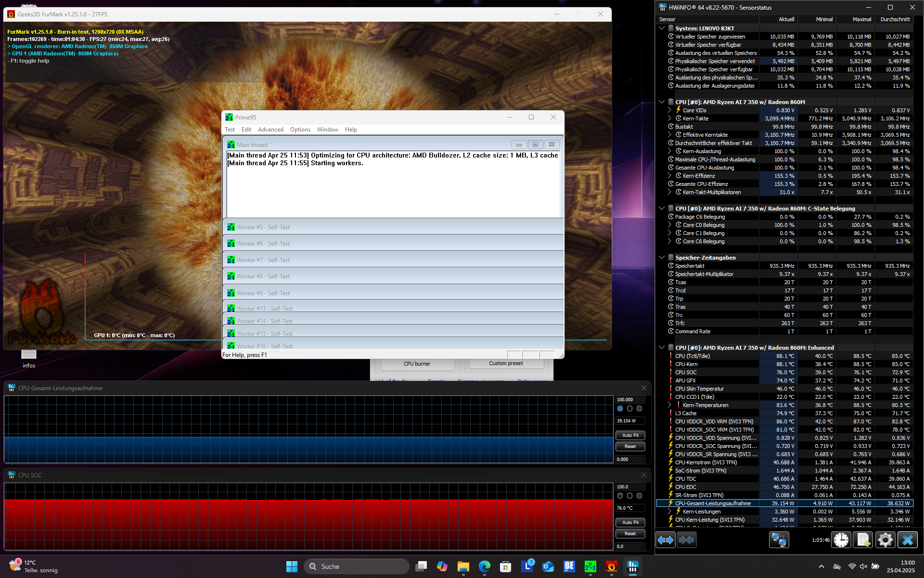This screenshot has width=924, height=578.
Task: Collapse the Speicher-Zeitangaben section
Action: [662, 258]
